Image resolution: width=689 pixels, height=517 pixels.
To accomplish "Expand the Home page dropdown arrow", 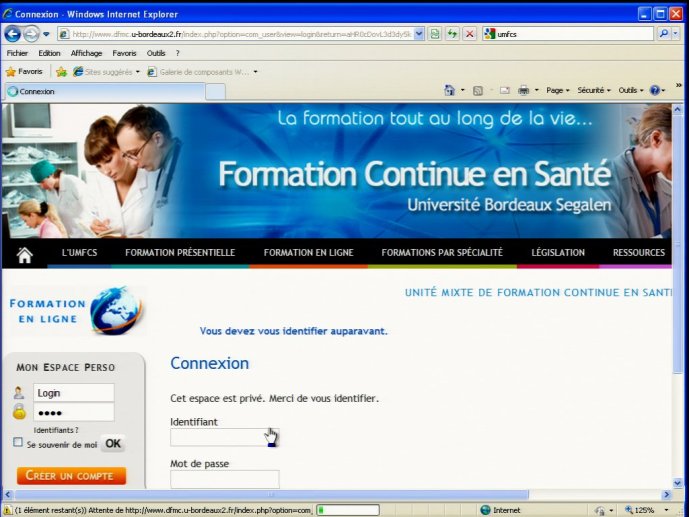I will (x=462, y=90).
